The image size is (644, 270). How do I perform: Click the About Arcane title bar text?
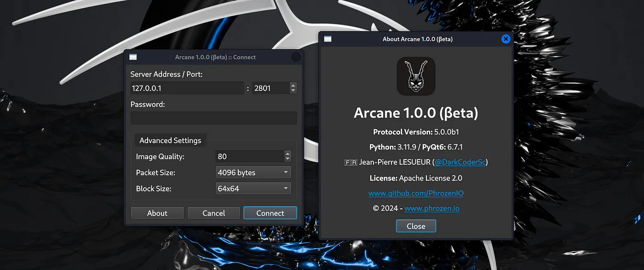(x=418, y=39)
